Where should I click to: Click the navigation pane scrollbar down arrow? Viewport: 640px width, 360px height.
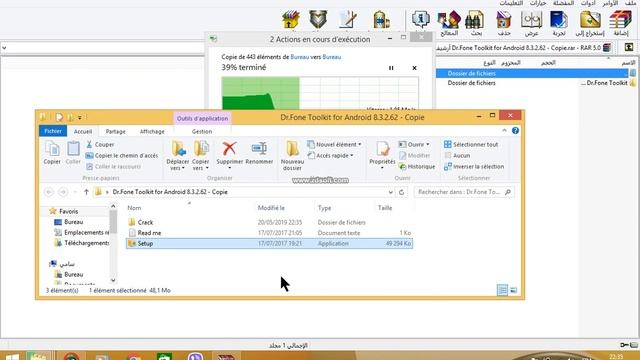(113, 280)
